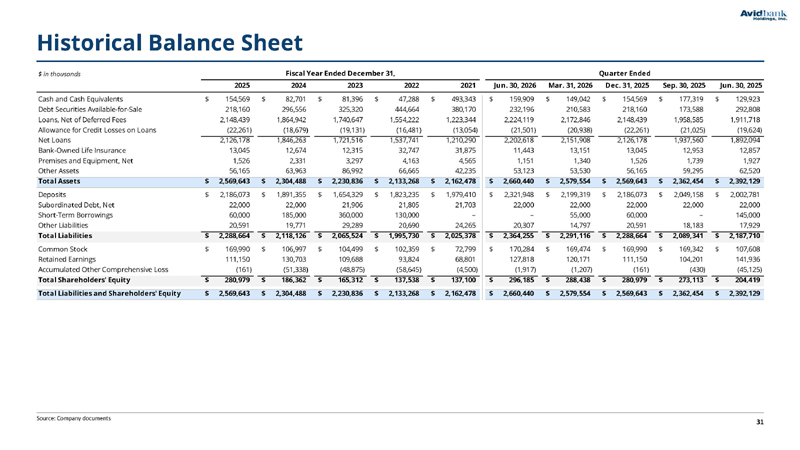
Task: Click 2022 total liabilities value 1,995,730
Action: 404,236
